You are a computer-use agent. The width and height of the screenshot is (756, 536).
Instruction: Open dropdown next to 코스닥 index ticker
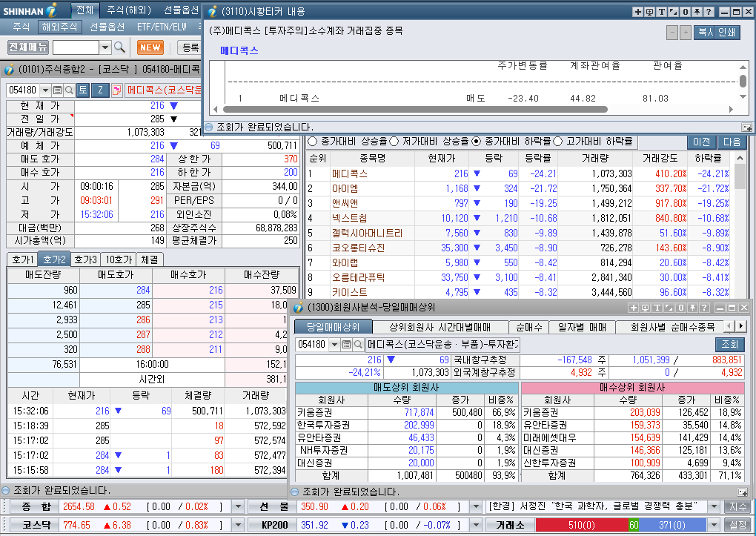238,525
